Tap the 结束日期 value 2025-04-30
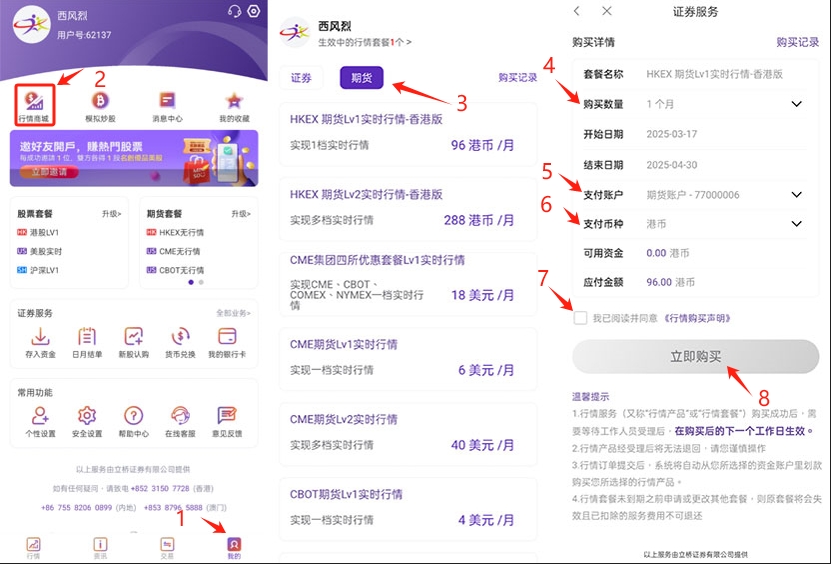The height and width of the screenshot is (564, 831). coord(671,165)
